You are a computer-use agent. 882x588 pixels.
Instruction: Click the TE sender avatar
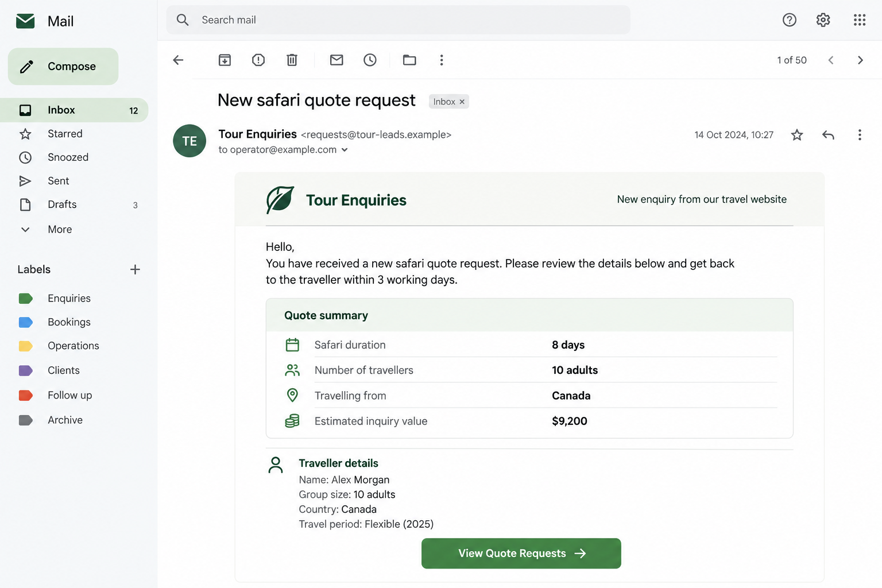coord(189,141)
